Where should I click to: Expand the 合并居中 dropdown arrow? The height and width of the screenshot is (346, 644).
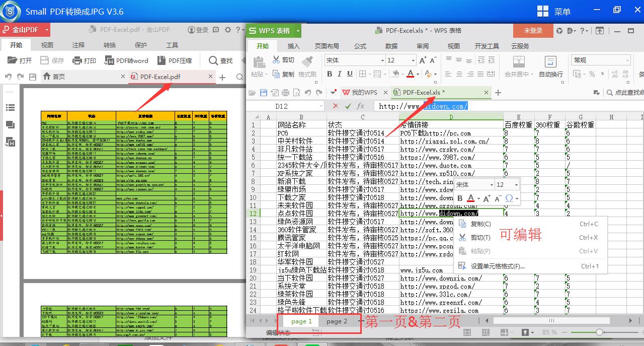pos(532,74)
